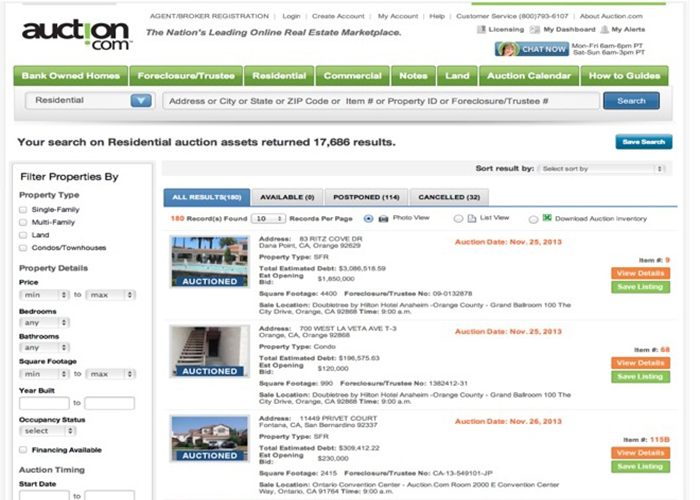Open the Residential nav tab
Screen dimensions: 700x500
[x=279, y=76]
